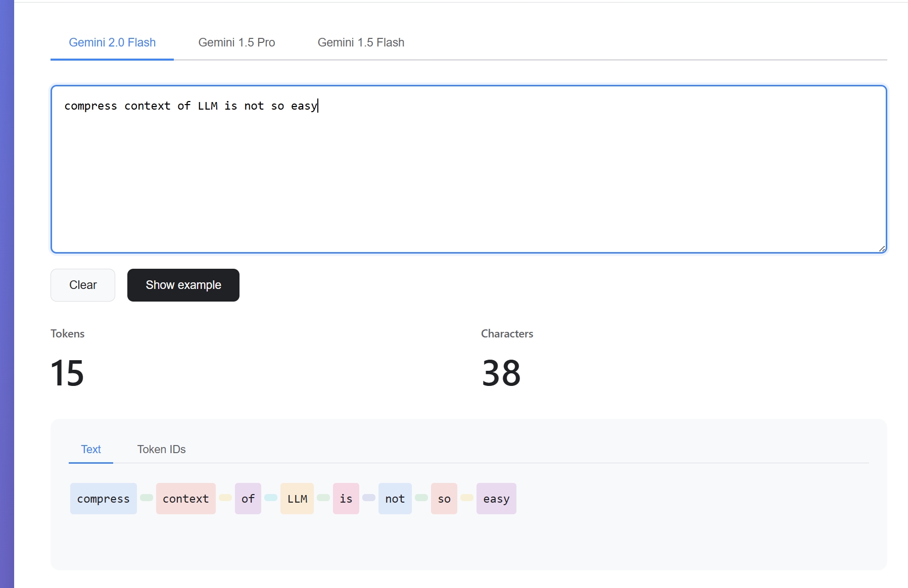
Task: Select the 'is' token chip
Action: pos(346,499)
